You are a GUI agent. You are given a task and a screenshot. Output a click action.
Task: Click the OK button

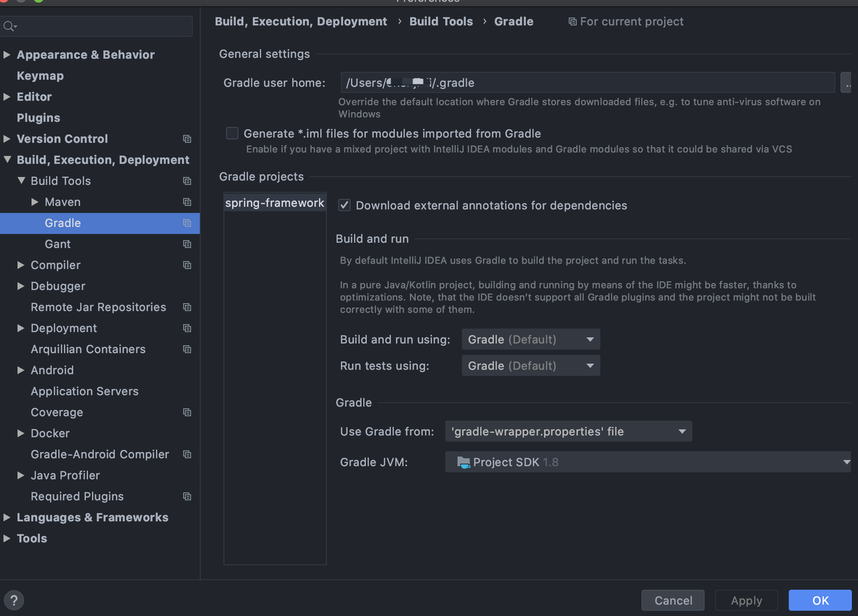click(820, 600)
